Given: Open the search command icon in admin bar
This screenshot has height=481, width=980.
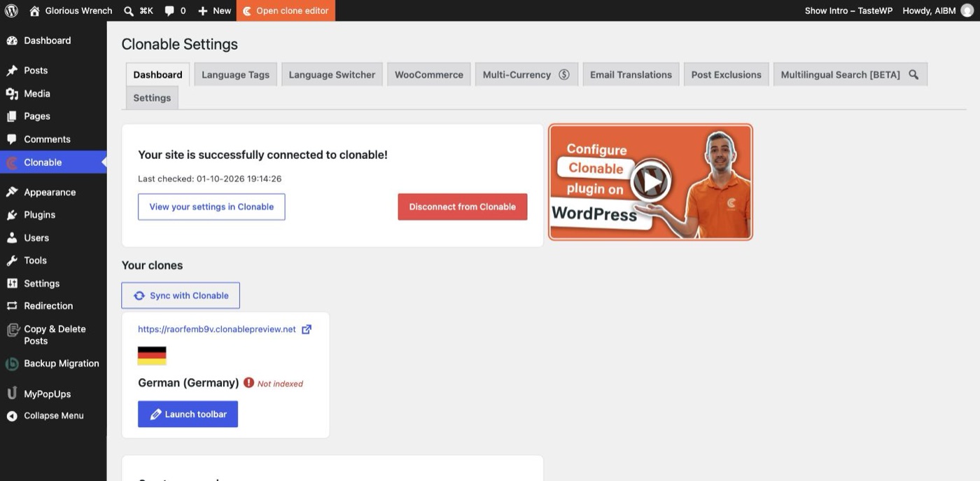Looking at the screenshot, I should pos(129,11).
